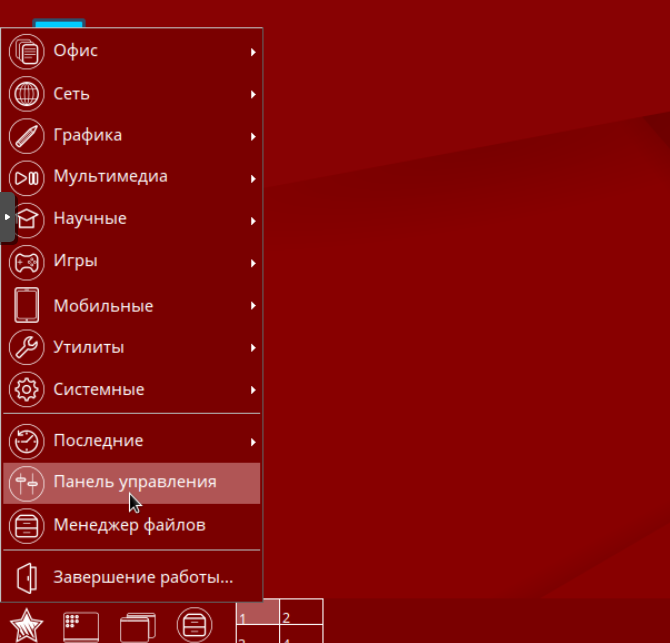
Task: Expand the Графика submenu arrow
Action: pyautogui.click(x=254, y=136)
